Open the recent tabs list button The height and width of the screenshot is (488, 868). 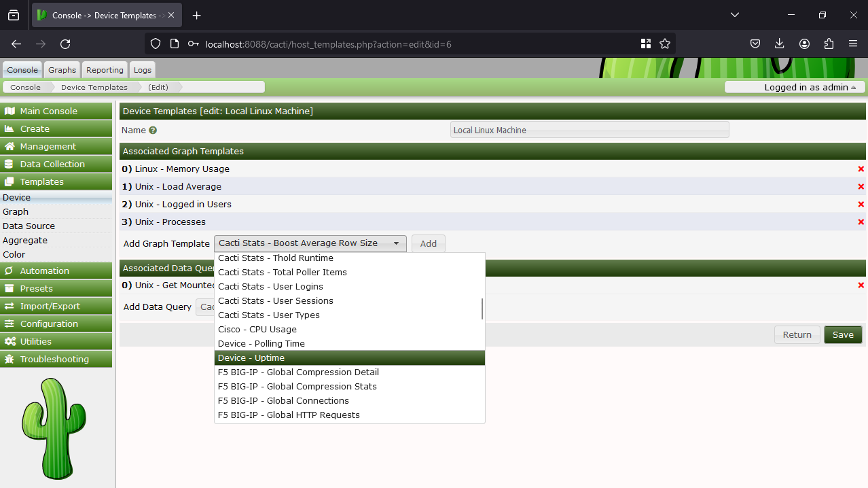tap(14, 15)
